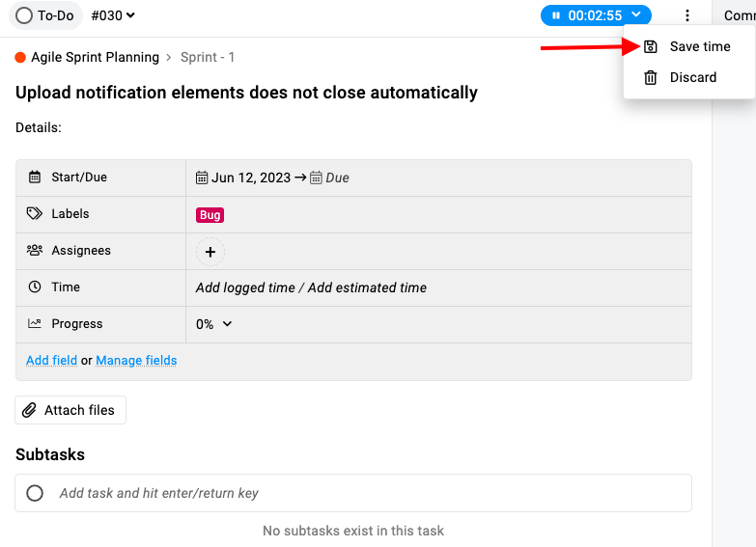Open the three-dot more options menu
Viewport: 756px width, 547px height.
[x=687, y=15]
